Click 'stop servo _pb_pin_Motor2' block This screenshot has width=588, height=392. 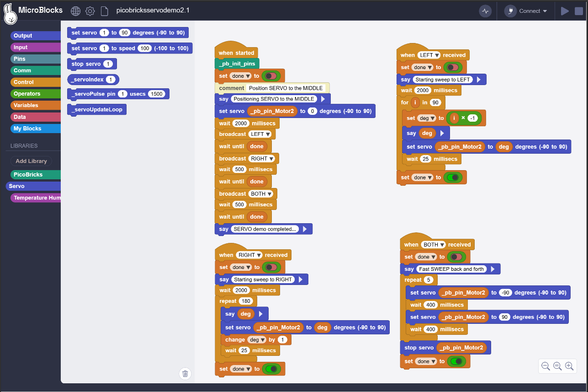[445, 348]
